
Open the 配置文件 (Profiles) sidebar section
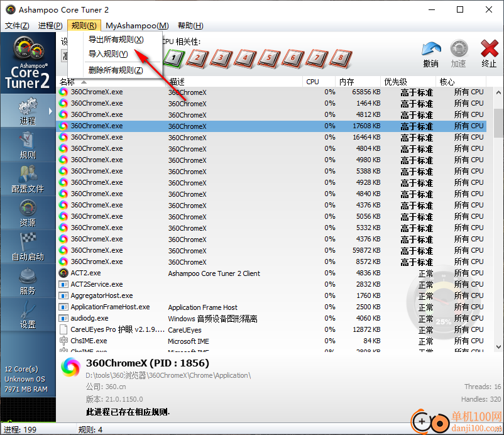[28, 179]
